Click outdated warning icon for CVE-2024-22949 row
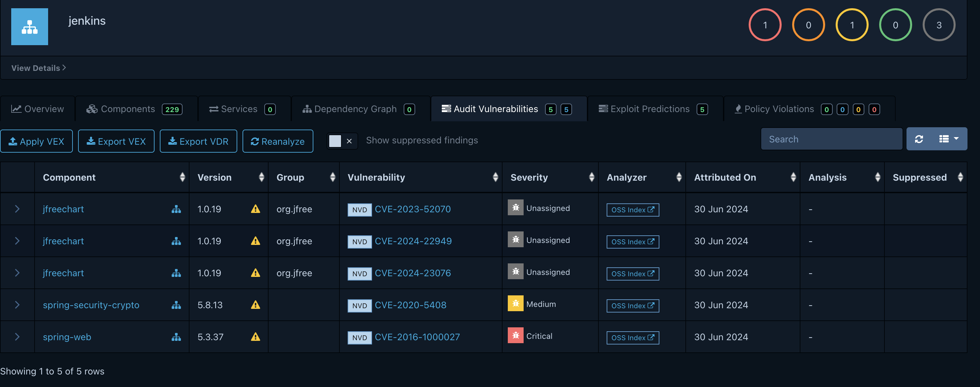980x387 pixels. click(x=256, y=241)
